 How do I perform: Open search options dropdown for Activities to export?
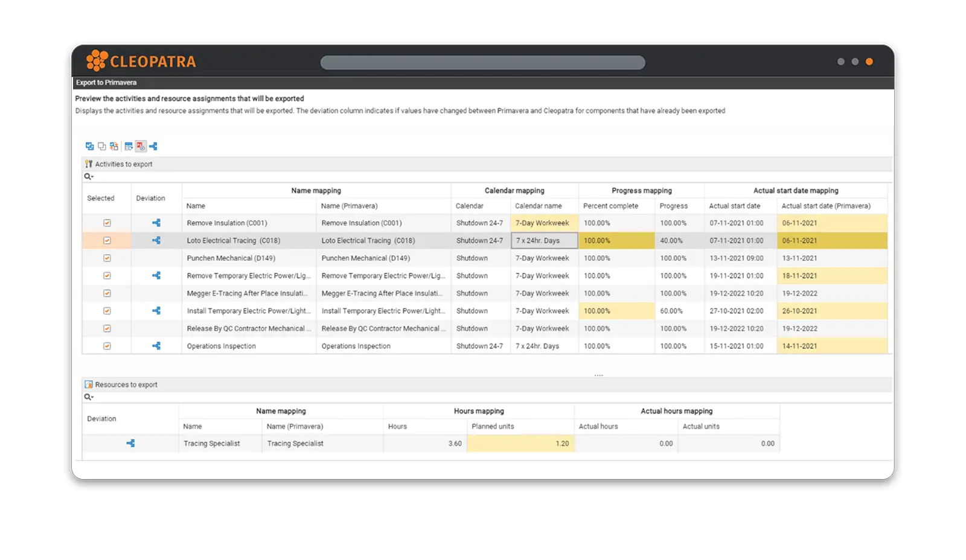pyautogui.click(x=89, y=176)
